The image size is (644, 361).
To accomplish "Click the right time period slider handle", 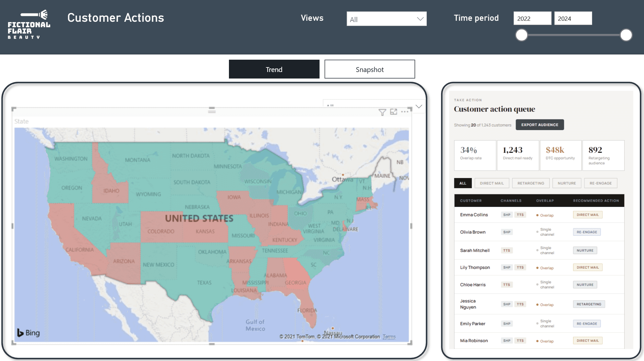I will 626,35.
